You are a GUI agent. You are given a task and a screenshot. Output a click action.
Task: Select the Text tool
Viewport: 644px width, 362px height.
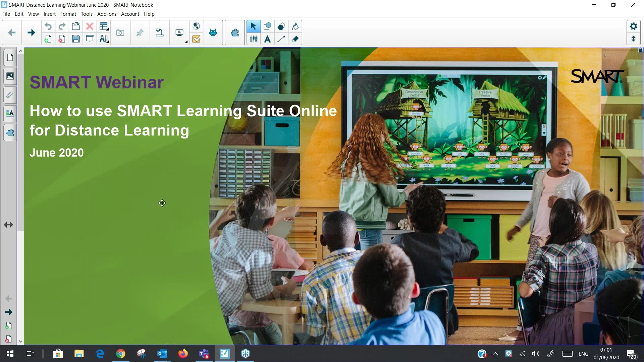pos(267,39)
